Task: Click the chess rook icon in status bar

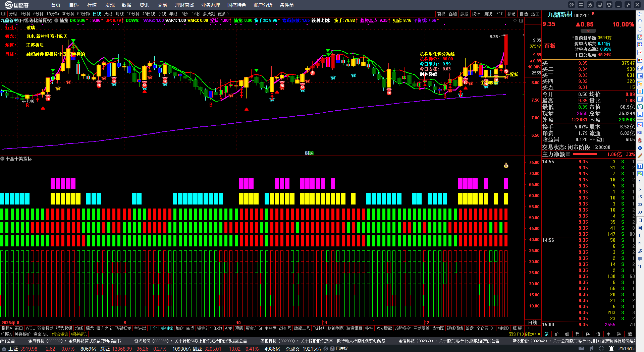Action: coord(611,349)
